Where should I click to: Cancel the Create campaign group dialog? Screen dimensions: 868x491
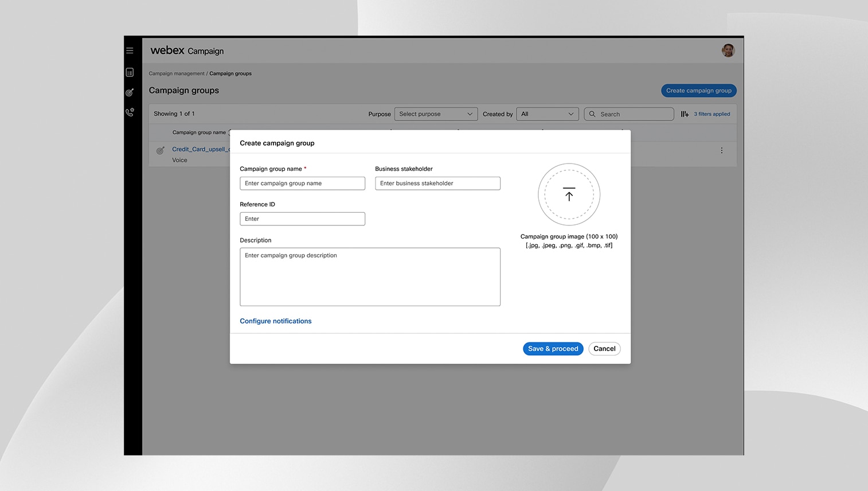click(604, 349)
